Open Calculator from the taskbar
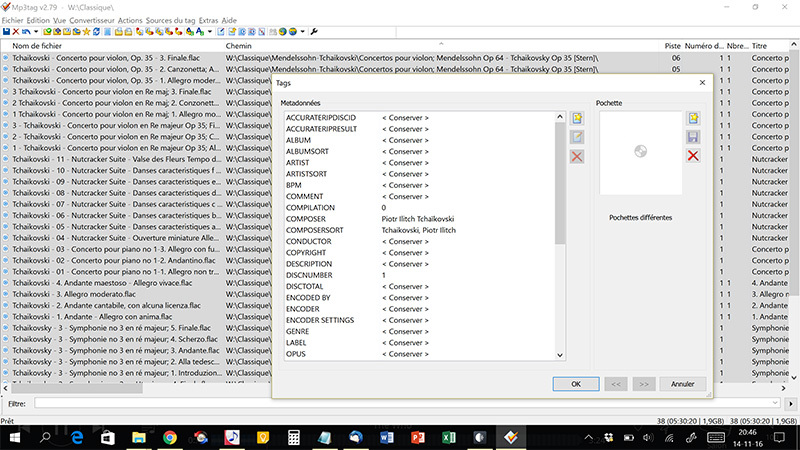Viewport: 800px width, 450px height. pyautogui.click(x=293, y=438)
